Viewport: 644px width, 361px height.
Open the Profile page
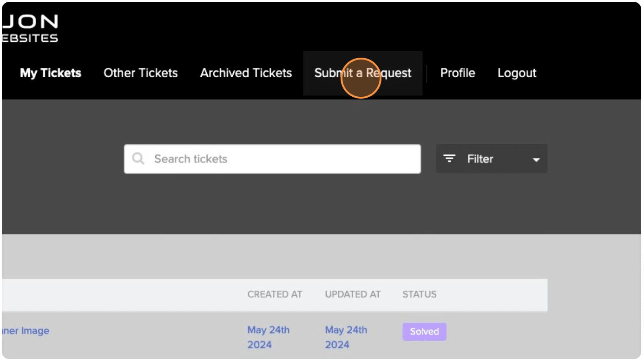click(x=458, y=73)
